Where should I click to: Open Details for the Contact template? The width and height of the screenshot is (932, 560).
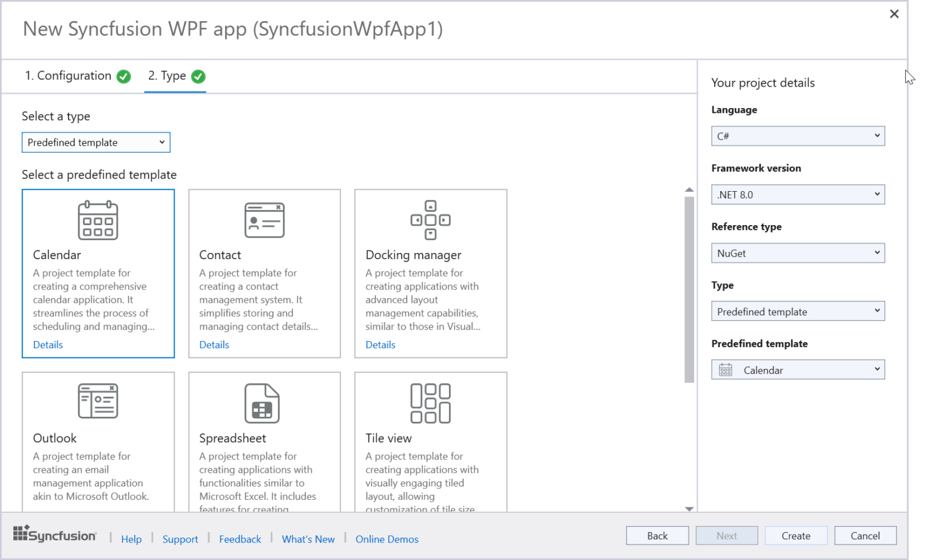(214, 345)
